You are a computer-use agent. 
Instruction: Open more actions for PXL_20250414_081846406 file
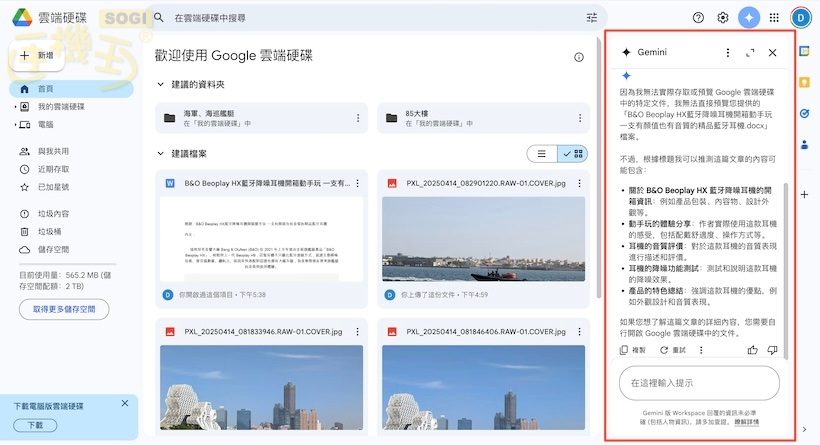[579, 332]
